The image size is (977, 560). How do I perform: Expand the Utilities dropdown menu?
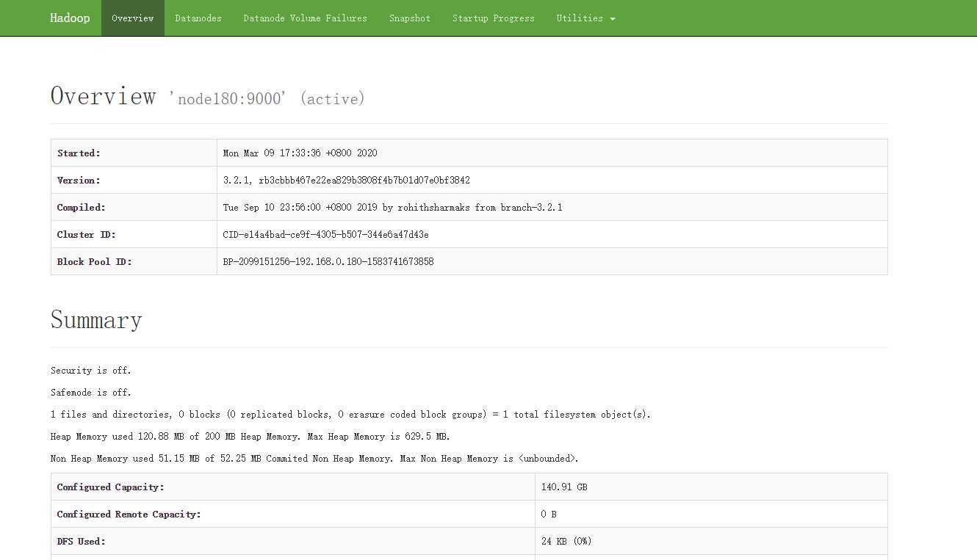[x=585, y=18]
